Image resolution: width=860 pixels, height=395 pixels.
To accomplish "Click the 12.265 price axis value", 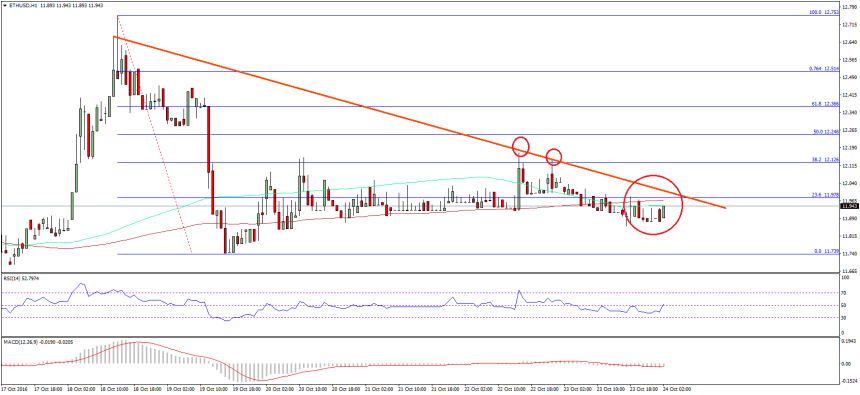I will [x=850, y=130].
